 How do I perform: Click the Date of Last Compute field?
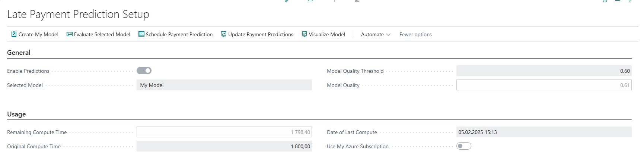(543, 132)
